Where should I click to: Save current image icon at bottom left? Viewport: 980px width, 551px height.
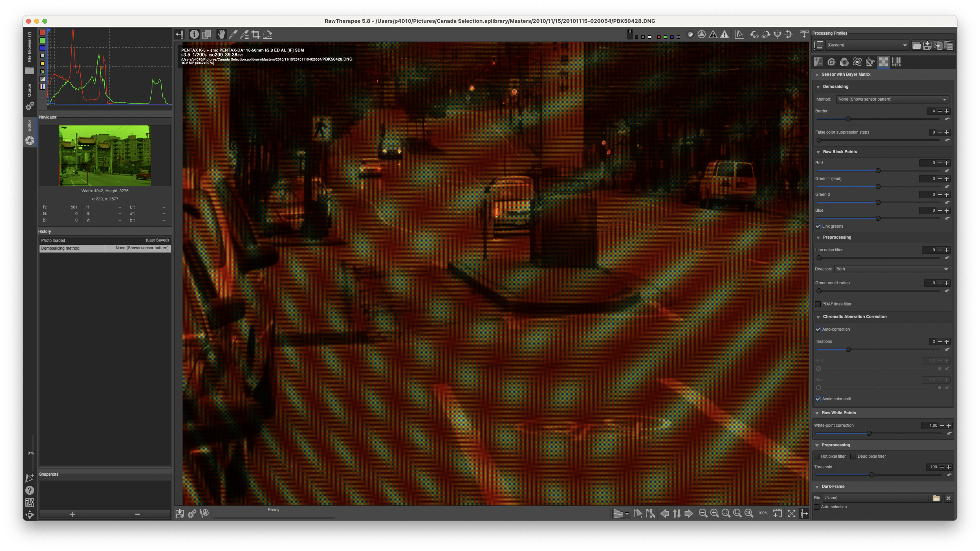[x=180, y=514]
